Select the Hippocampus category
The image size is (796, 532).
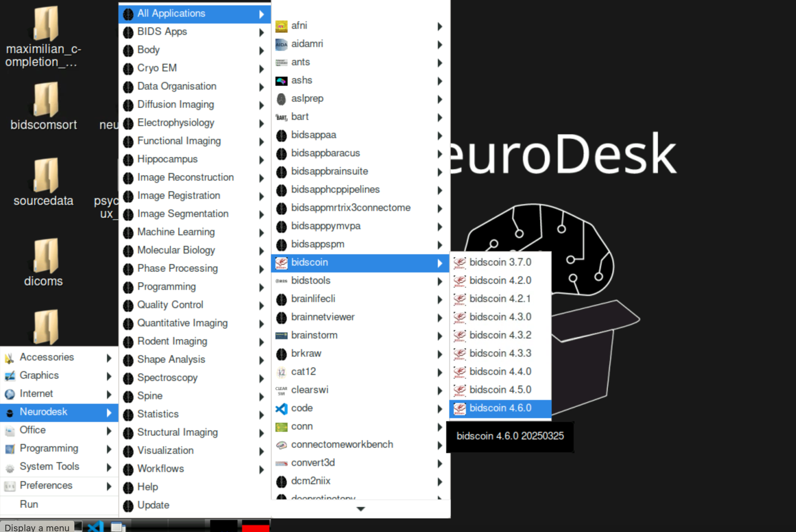tap(195, 159)
